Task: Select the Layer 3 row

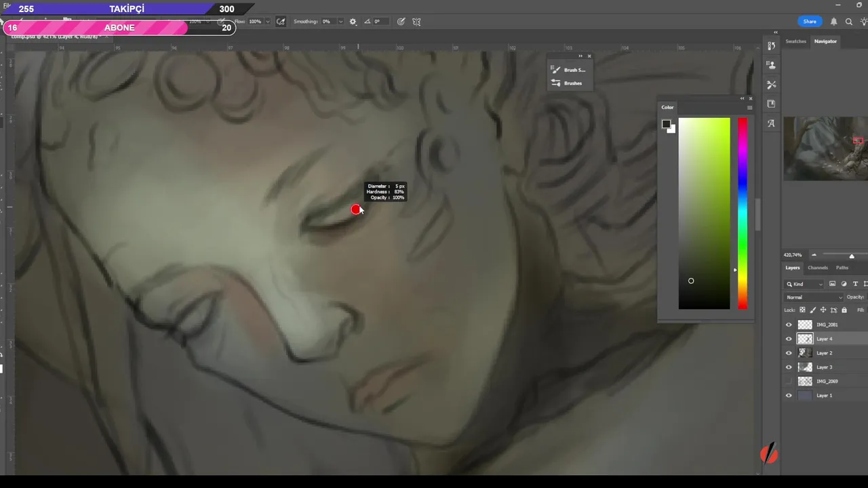Action: [x=825, y=367]
